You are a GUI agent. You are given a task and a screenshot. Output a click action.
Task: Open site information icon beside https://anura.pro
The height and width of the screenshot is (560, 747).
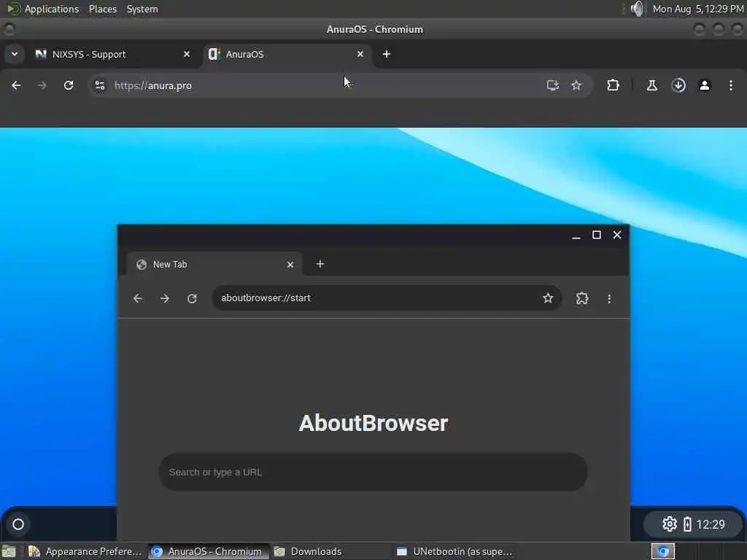click(x=99, y=85)
